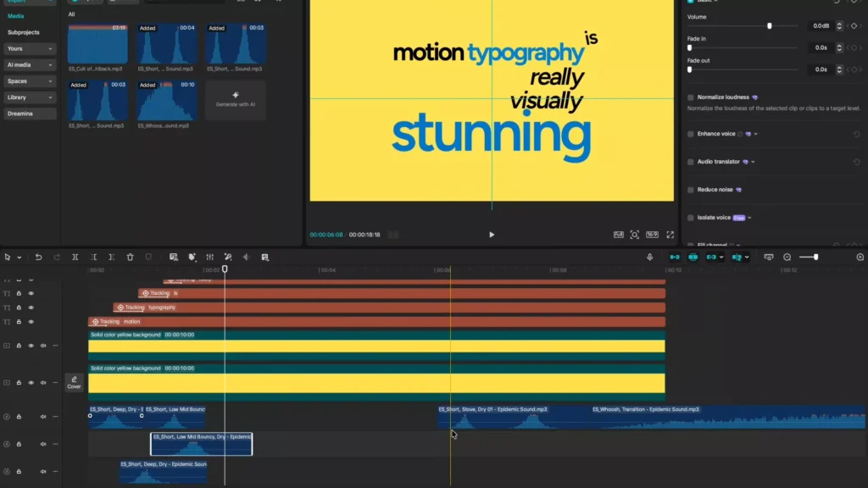Delete the selection using the trash icon
The width and height of the screenshot is (868, 488).
[130, 257]
